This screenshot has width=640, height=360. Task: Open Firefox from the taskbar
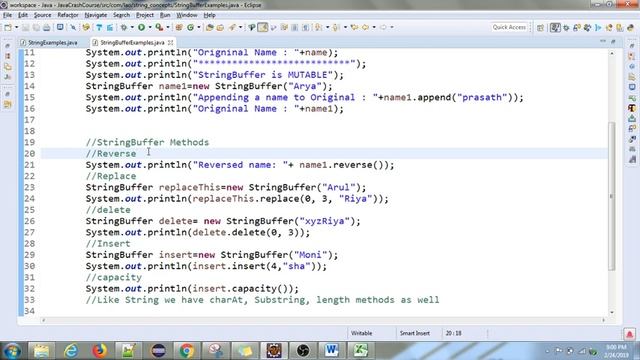coord(99,351)
